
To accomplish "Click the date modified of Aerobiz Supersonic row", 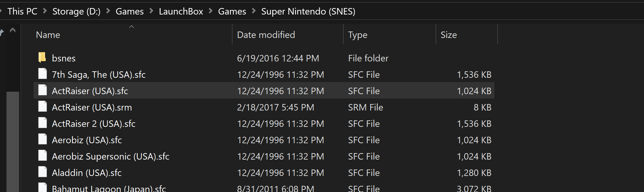I will (x=280, y=156).
